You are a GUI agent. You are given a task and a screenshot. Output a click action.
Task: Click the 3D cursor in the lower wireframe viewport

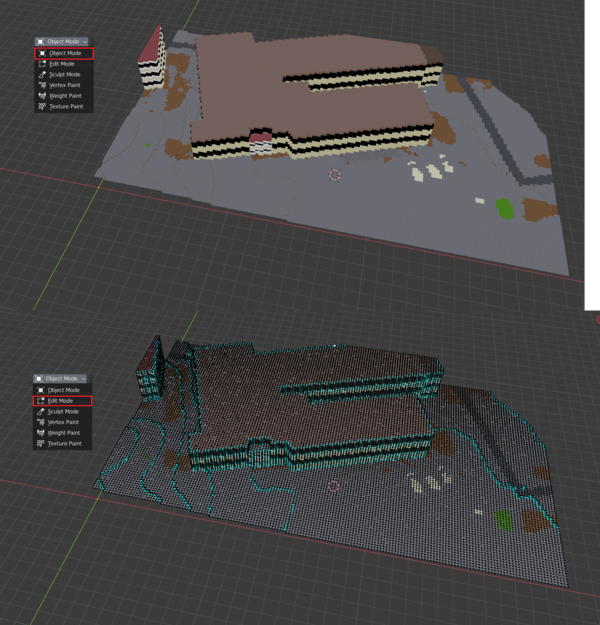click(x=334, y=486)
